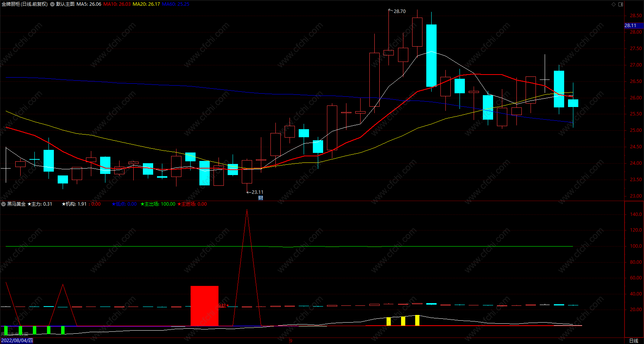Click the 23.00 price axis label
644x344 pixels.
[x=636, y=196]
